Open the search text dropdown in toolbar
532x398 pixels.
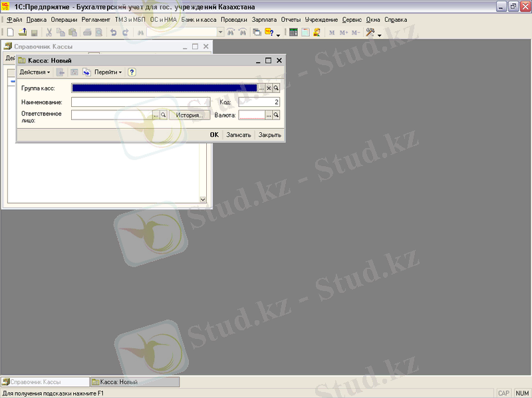coord(221,32)
